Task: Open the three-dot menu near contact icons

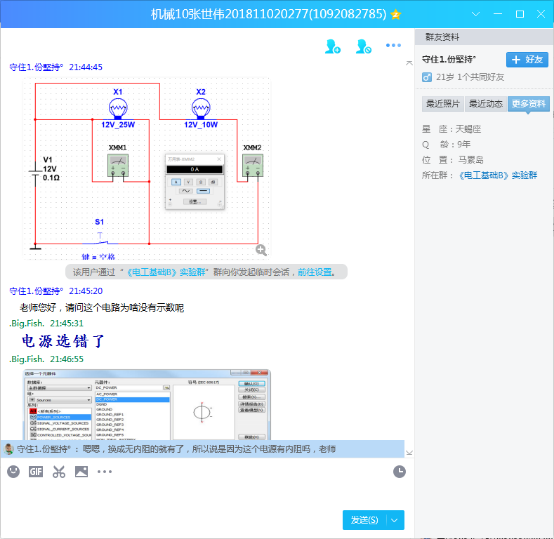Action: (x=393, y=45)
